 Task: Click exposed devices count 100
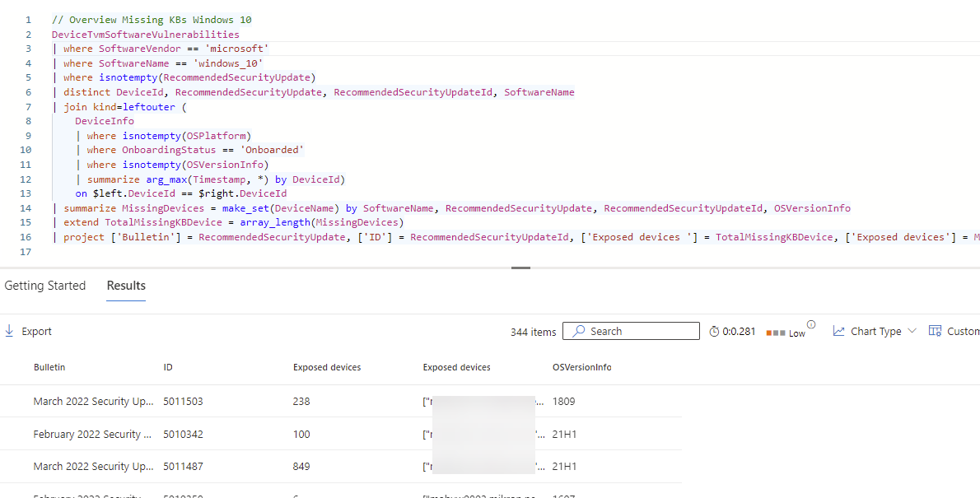coord(301,434)
